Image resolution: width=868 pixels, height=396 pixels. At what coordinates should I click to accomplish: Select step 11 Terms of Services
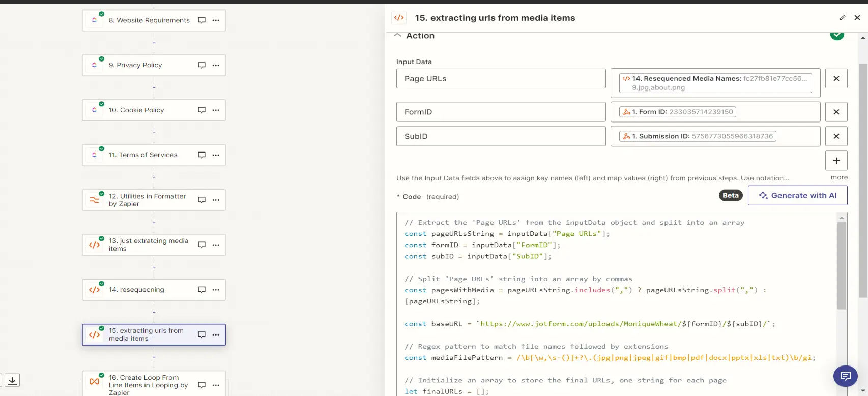tap(154, 155)
